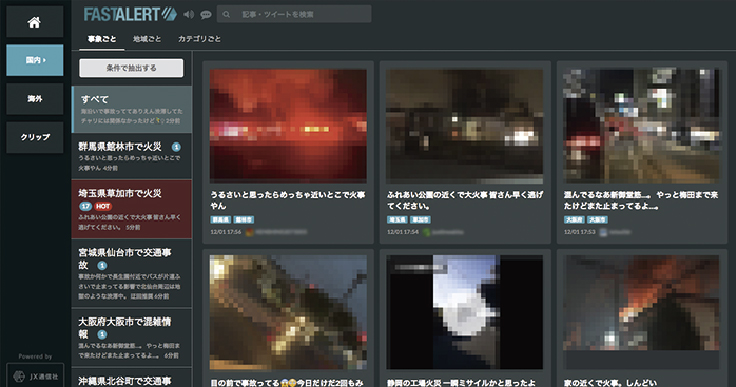Click the HOT badge on 埼玉県草加市 item
The height and width of the screenshot is (387, 736).
pyautogui.click(x=103, y=206)
